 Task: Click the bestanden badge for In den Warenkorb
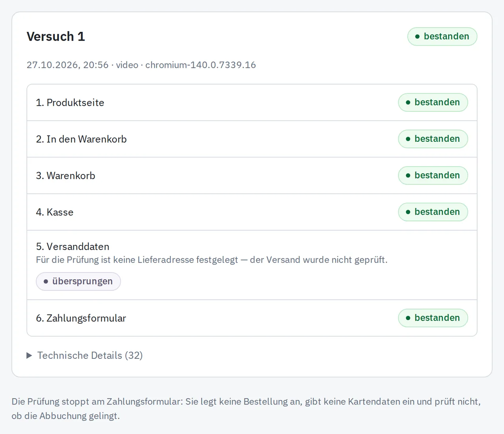click(433, 139)
